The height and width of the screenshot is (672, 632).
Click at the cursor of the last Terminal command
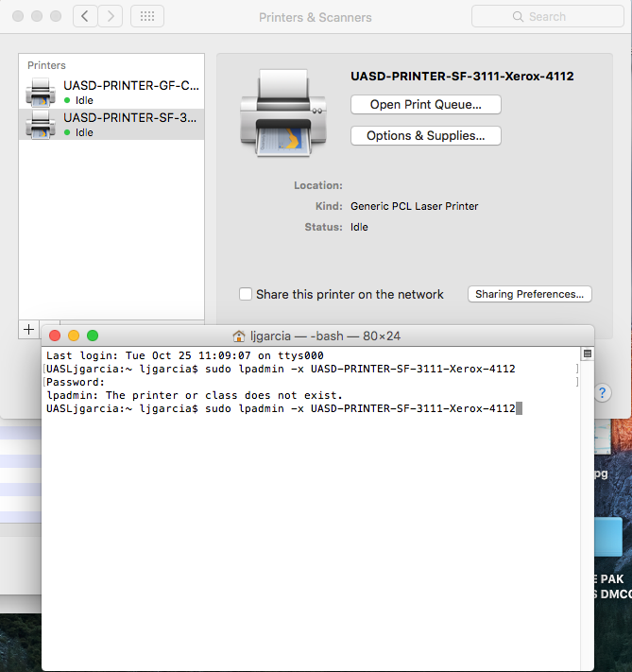click(x=519, y=408)
